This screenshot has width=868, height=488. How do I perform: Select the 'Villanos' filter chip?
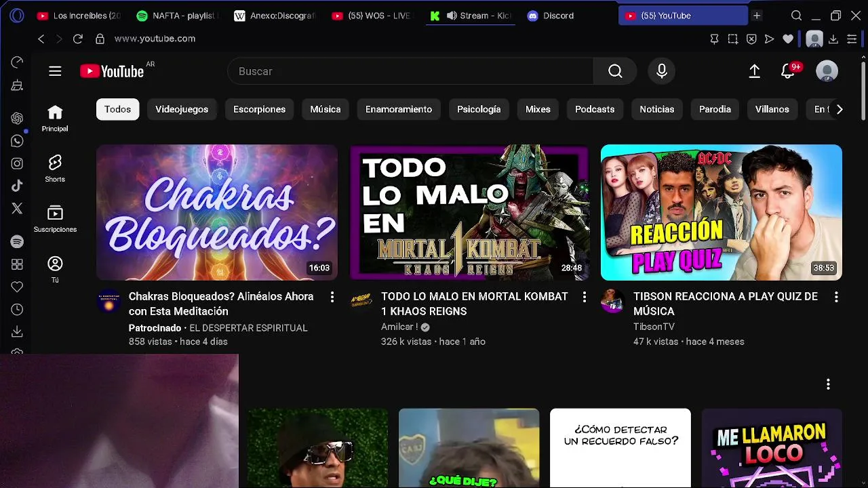772,109
